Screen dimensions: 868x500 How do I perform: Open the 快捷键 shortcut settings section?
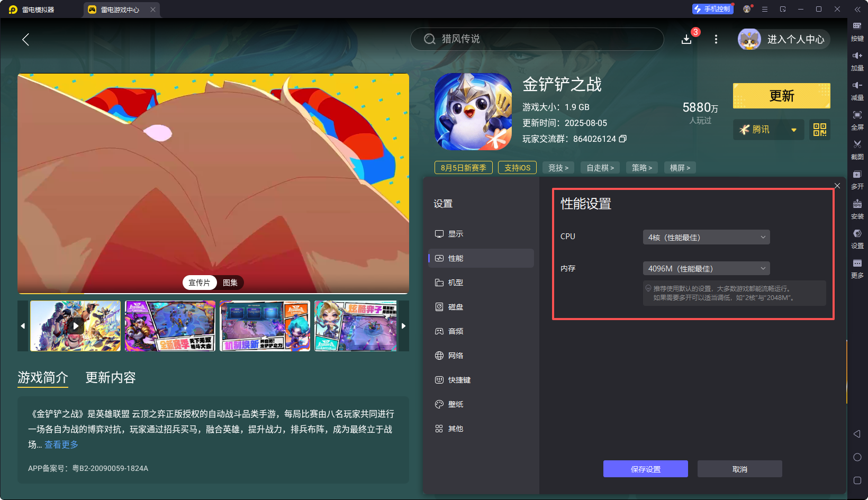481,380
